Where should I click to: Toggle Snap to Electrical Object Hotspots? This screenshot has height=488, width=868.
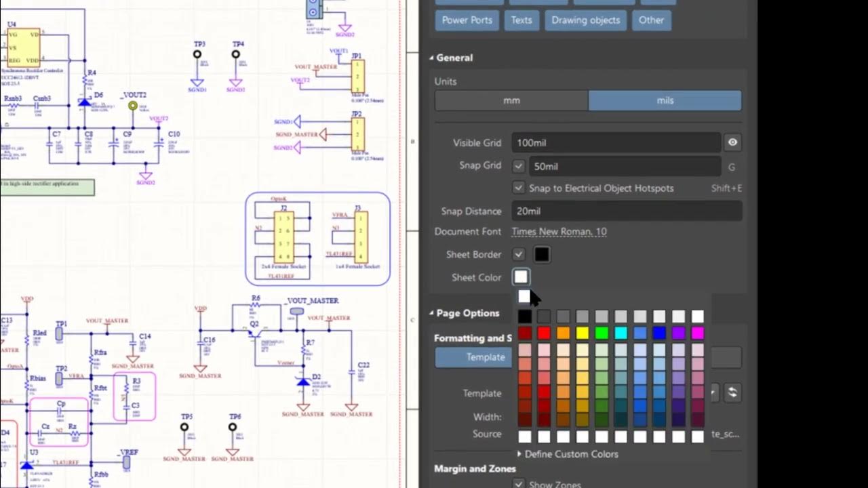click(519, 188)
